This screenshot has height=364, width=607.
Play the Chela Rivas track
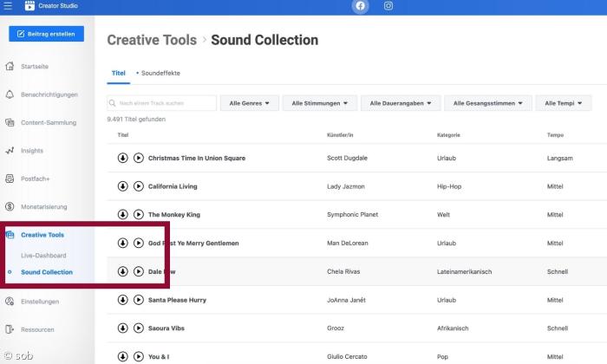tap(138, 271)
